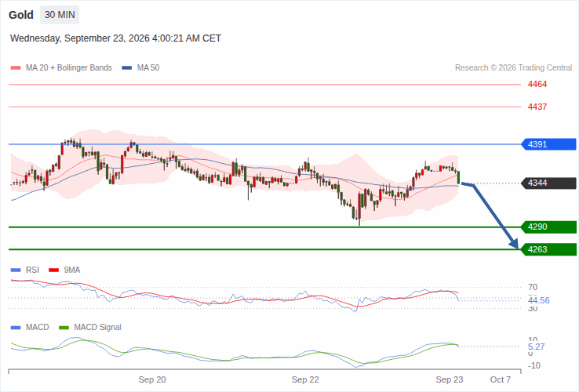Click the MACD Signal green legend swatch

(x=64, y=328)
